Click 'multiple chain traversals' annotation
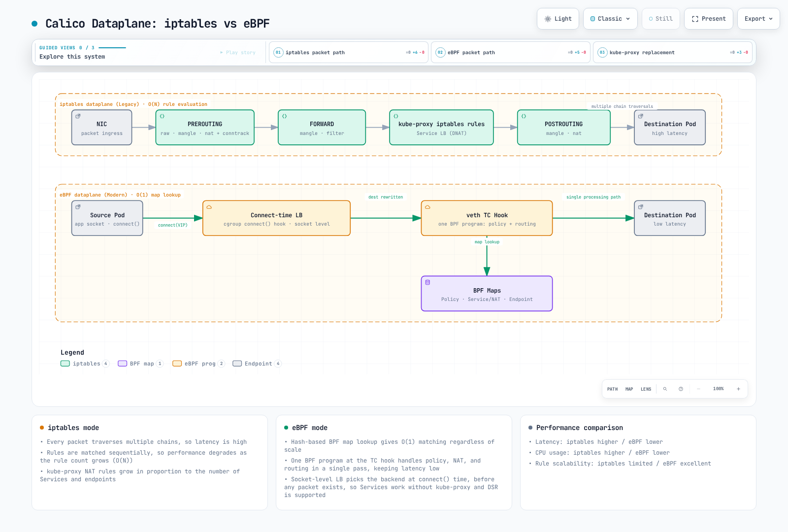This screenshot has width=788, height=532. coord(622,106)
